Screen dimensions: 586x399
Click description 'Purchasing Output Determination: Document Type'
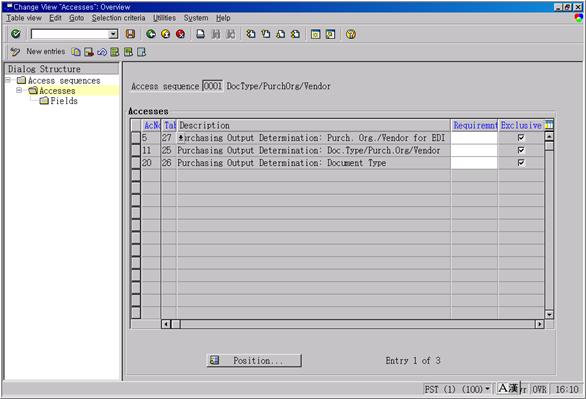(x=281, y=163)
